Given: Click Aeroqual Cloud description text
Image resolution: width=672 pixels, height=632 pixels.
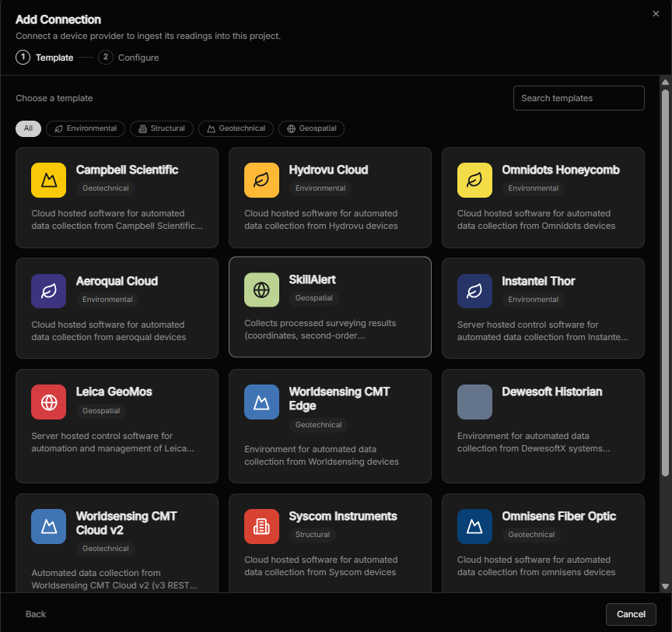Looking at the screenshot, I should 108,331.
